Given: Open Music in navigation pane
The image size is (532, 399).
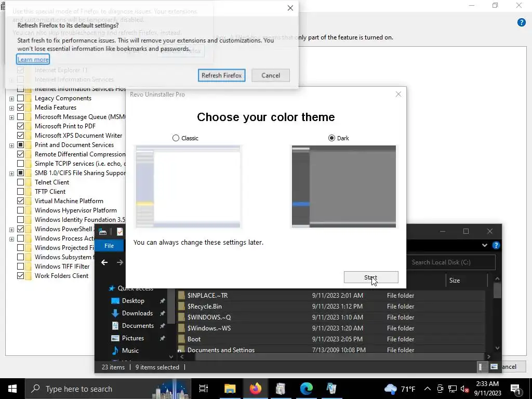Looking at the screenshot, I should pos(130,351).
